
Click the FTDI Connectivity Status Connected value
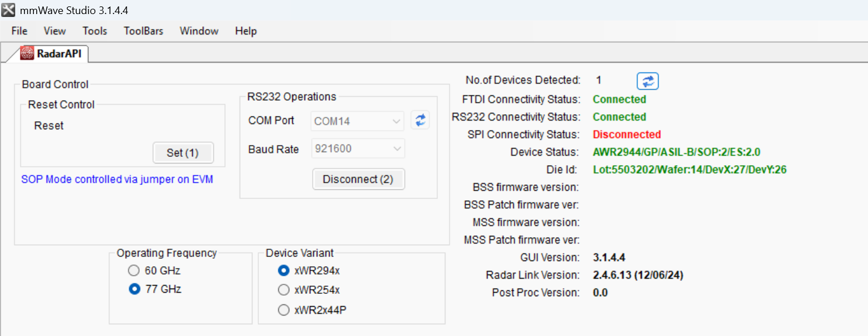[x=619, y=99]
